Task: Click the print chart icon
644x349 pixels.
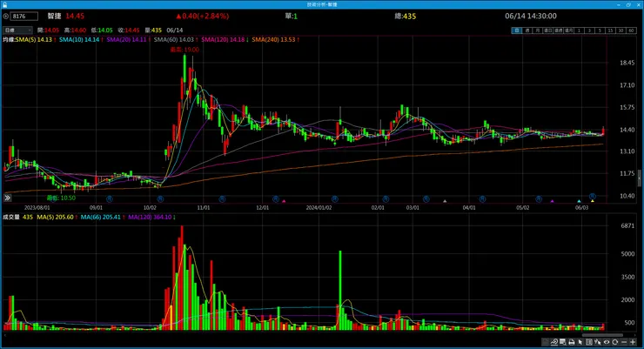Action: pyautogui.click(x=572, y=342)
